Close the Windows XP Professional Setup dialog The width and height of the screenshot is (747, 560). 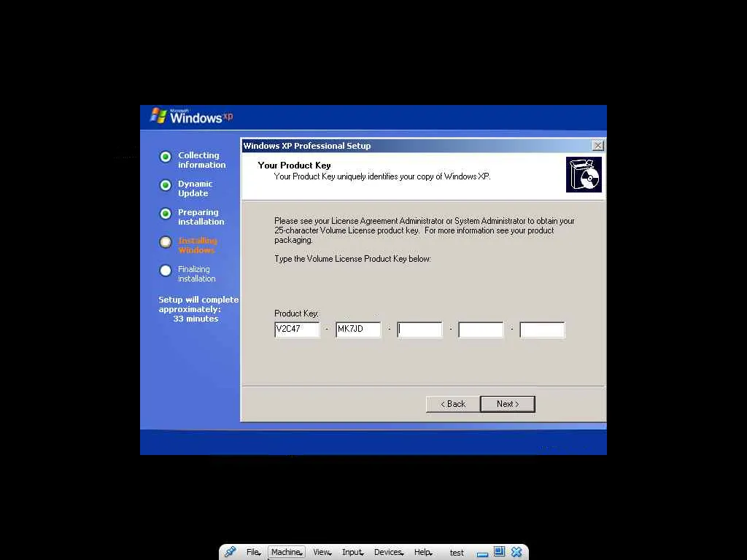click(x=597, y=146)
